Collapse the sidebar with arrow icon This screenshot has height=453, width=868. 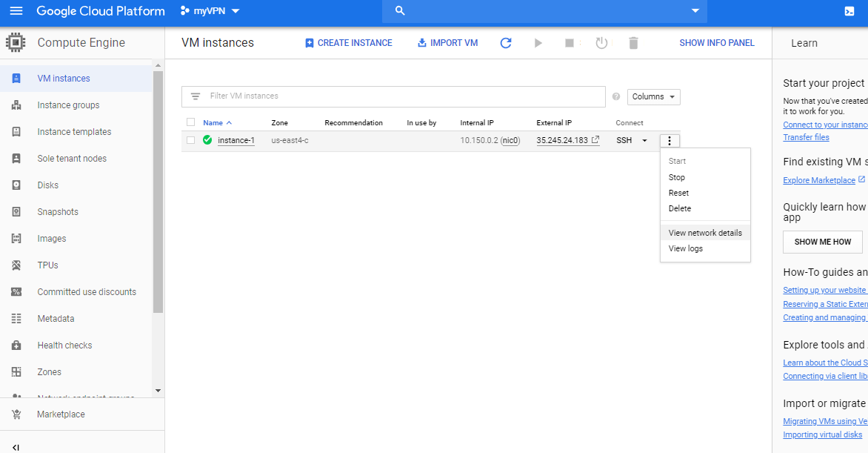point(16,447)
